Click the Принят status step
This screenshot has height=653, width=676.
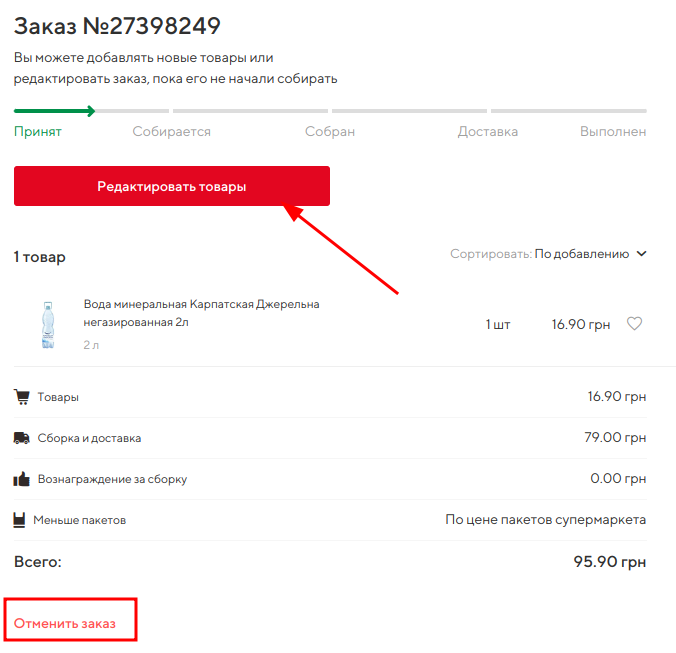(x=38, y=132)
